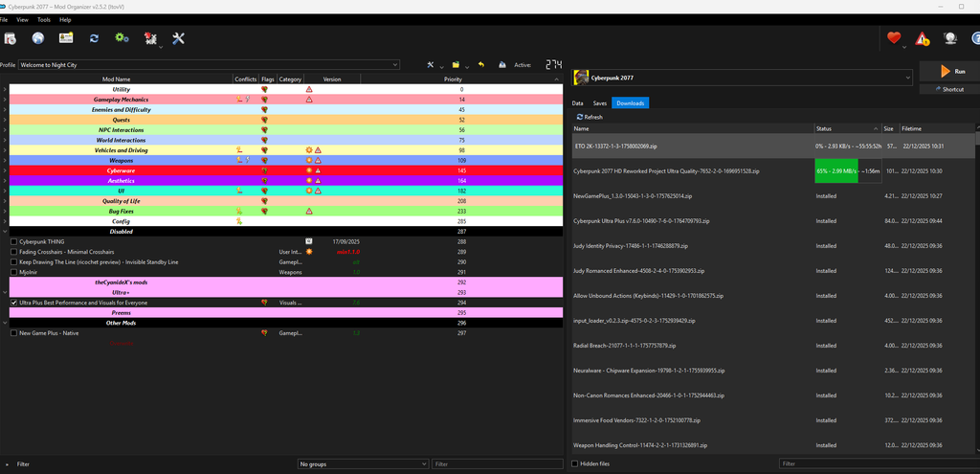Disable Ultra Plus Best Performance mod checkbox
Viewport: 980px width, 474px height.
coord(13,303)
